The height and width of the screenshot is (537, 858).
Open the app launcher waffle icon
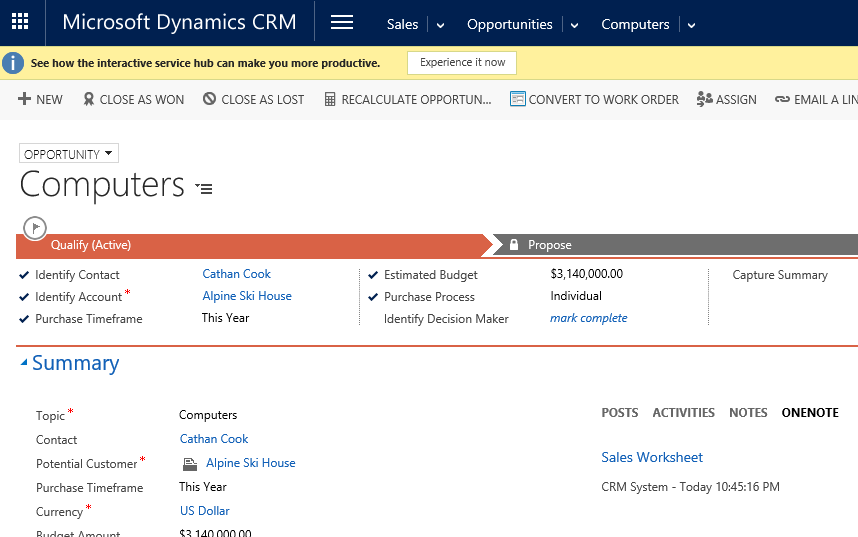pyautogui.click(x=20, y=22)
